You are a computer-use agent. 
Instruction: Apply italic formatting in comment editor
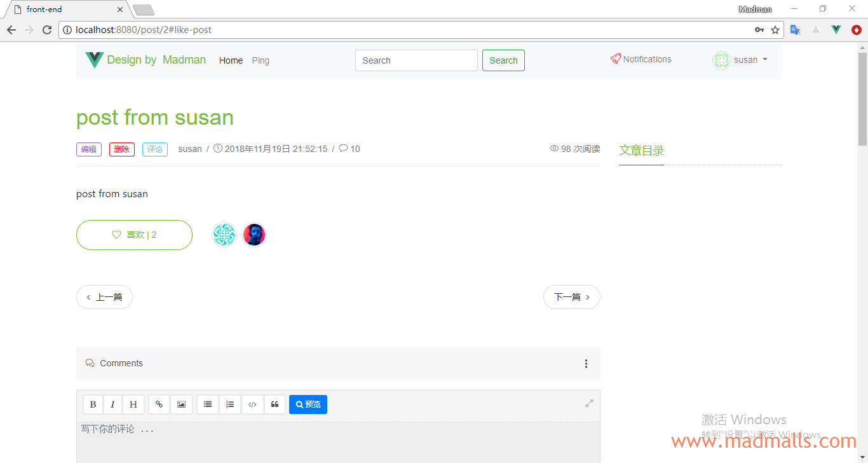tap(112, 404)
